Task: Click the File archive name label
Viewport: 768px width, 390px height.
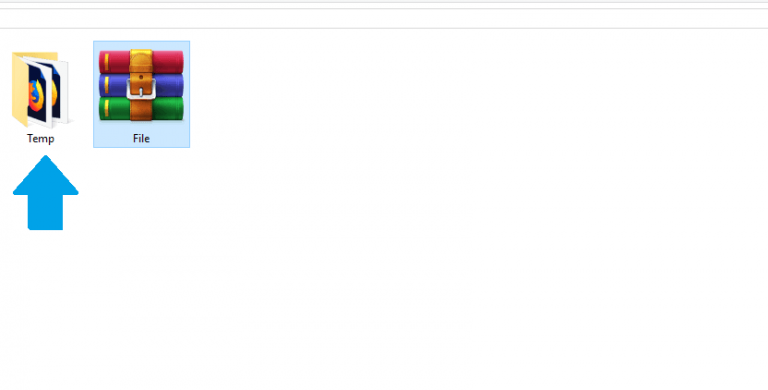Action: 141,139
